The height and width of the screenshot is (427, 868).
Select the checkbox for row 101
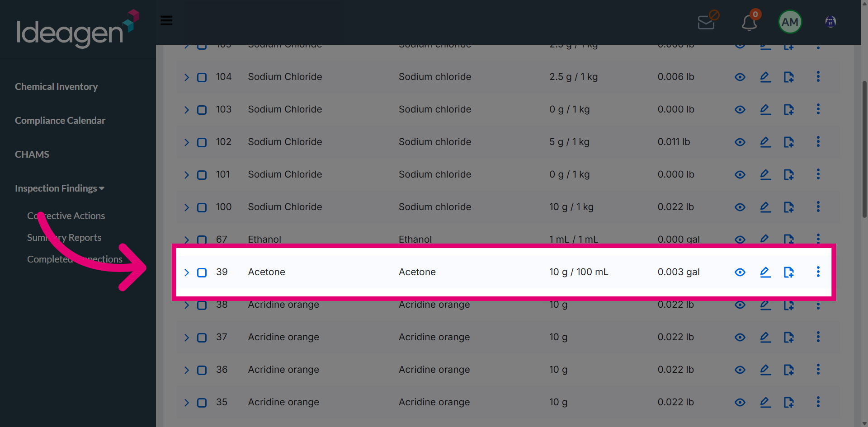[x=202, y=175]
